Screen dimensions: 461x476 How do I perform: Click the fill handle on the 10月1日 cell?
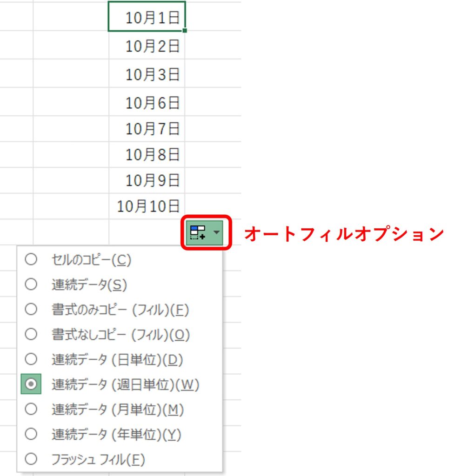185,31
